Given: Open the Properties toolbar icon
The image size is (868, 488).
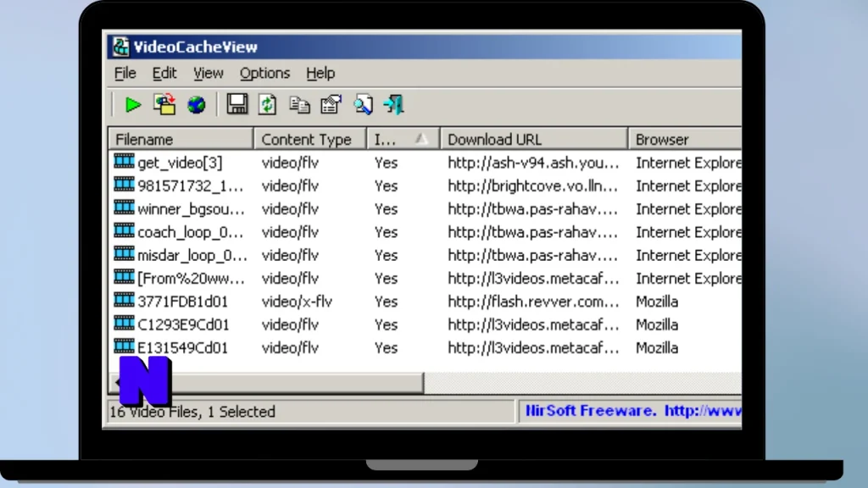Looking at the screenshot, I should coord(331,104).
